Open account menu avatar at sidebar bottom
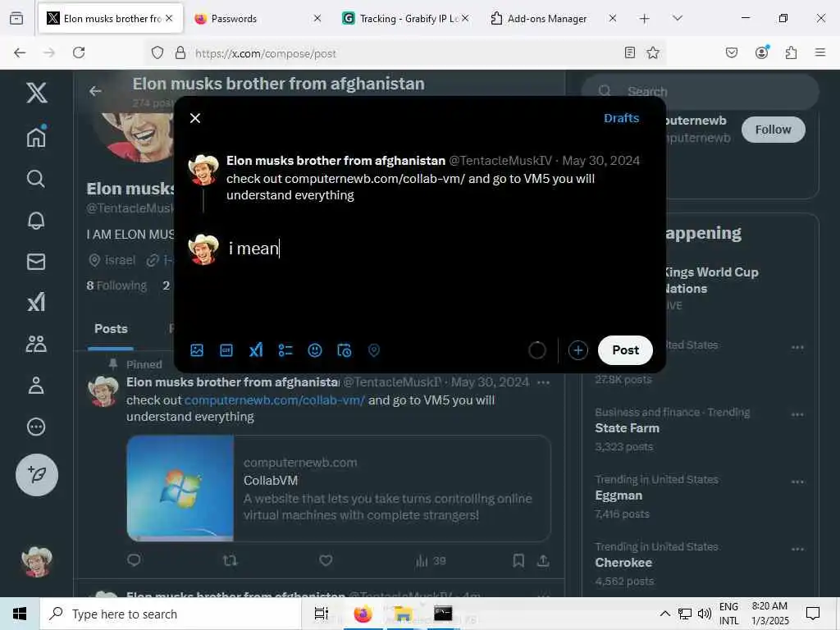840x630 pixels. tap(37, 561)
